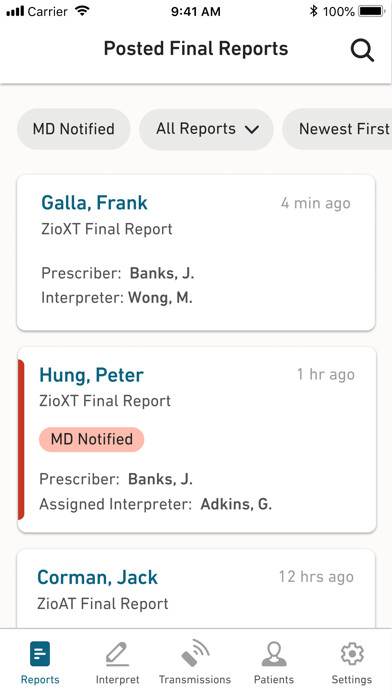Go to the Patients person icon
The image size is (392, 696).
tap(274, 654)
